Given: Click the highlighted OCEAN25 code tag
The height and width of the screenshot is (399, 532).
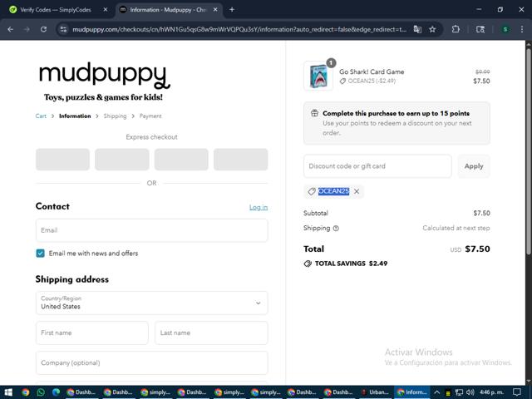Looking at the screenshot, I should coord(333,191).
